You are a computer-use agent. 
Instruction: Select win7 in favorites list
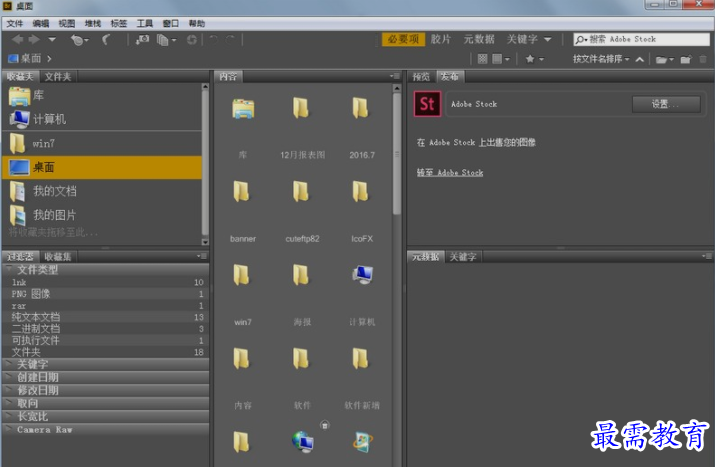pyautogui.click(x=102, y=143)
